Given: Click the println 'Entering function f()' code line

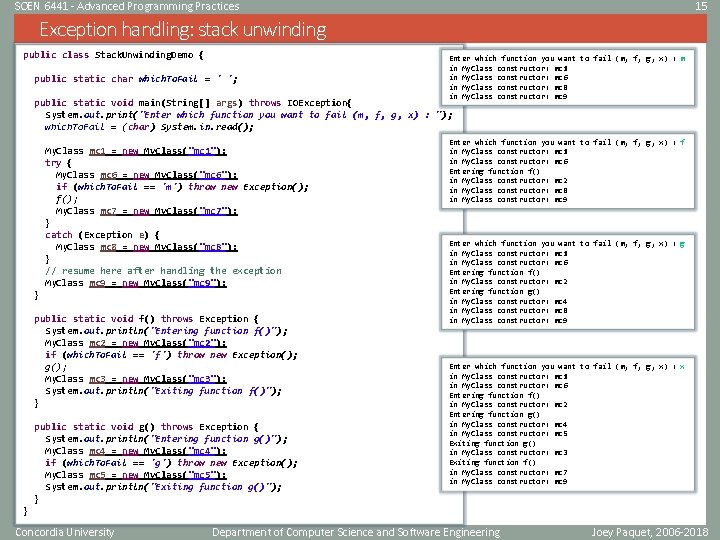Looking at the screenshot, I should point(166,331).
